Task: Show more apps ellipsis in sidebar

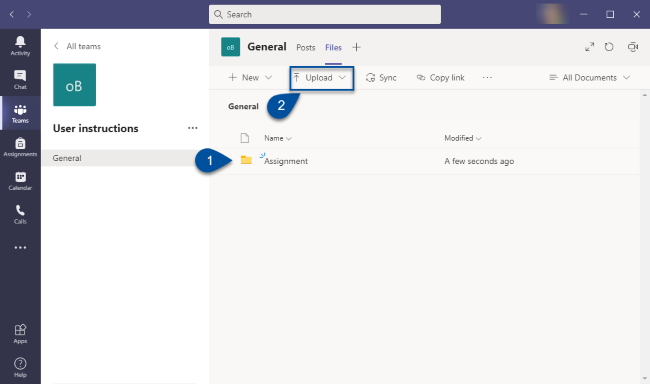Action: coord(20,248)
